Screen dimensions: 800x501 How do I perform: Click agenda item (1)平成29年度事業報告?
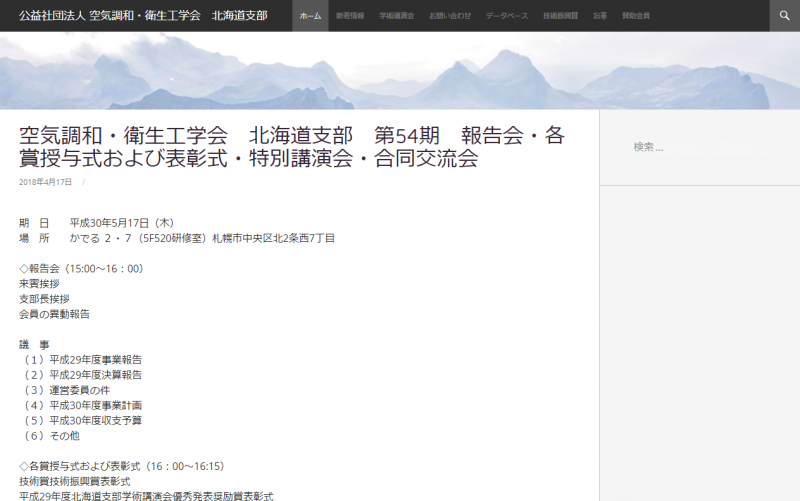tap(81, 360)
